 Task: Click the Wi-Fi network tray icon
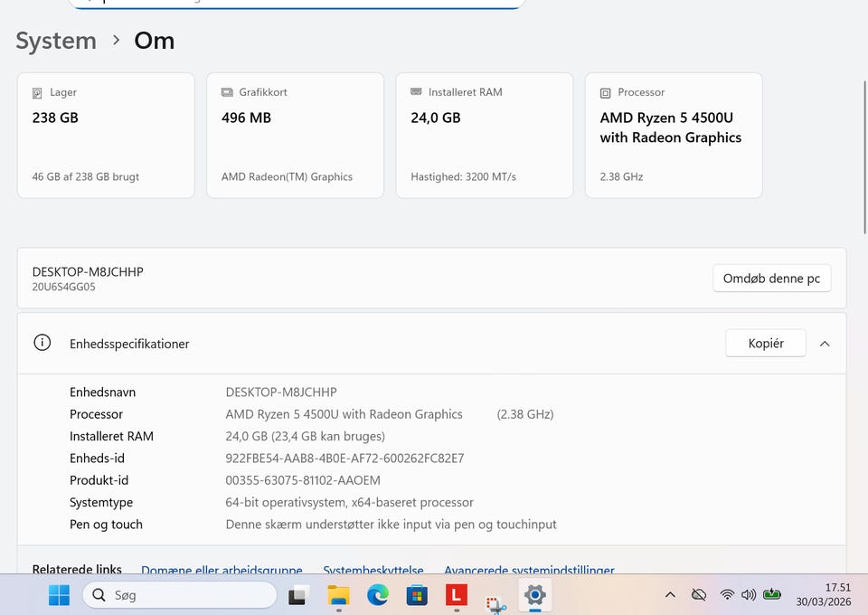pyautogui.click(x=727, y=595)
